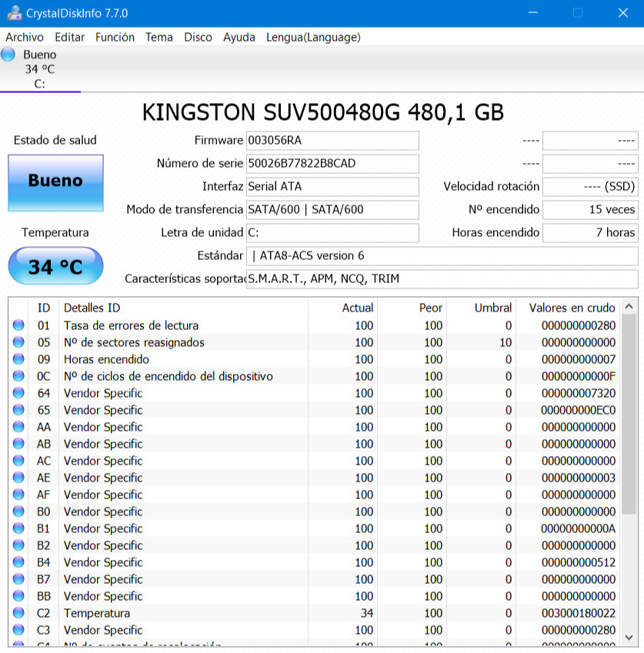The image size is (644, 653).
Task: Click status orb in the Temperatura C2 row
Action: pos(18,613)
